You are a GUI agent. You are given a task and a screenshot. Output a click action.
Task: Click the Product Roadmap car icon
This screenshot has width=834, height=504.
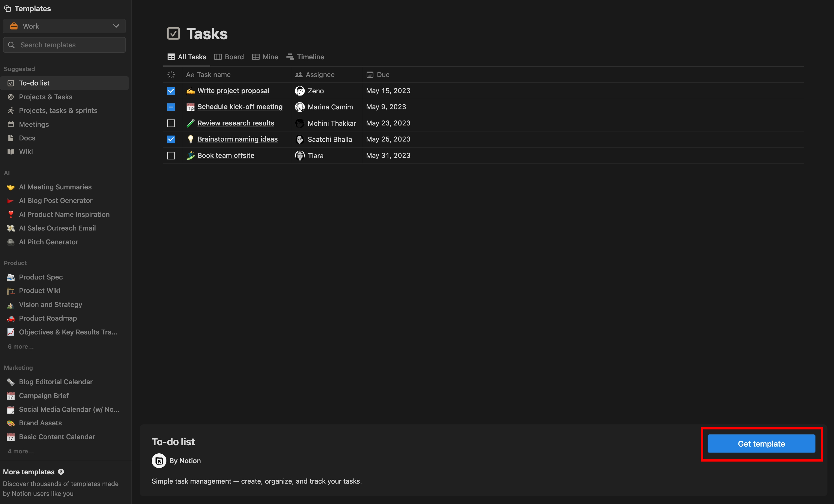(x=11, y=318)
